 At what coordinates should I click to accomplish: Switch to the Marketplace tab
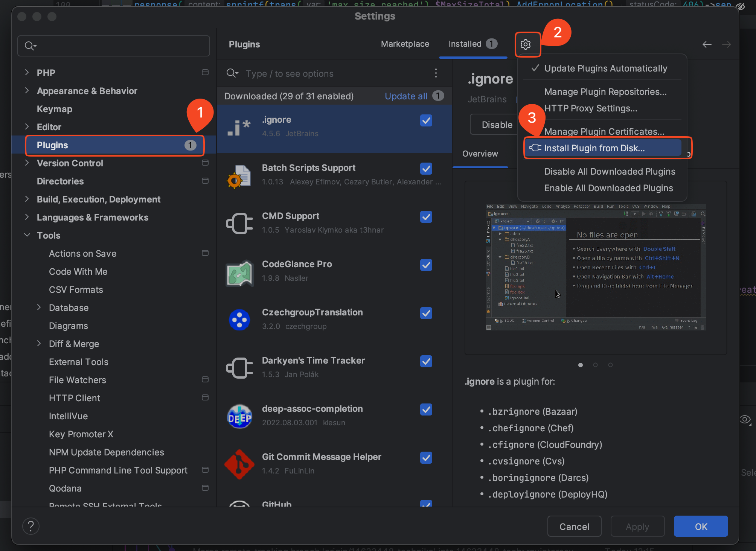click(x=405, y=44)
